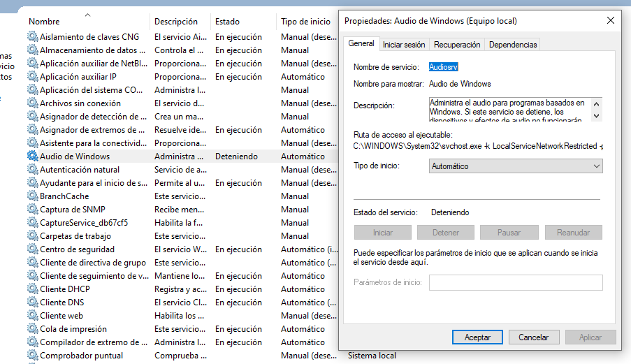Select the Comprobador puntual service name
This screenshot has width=631, height=364.
[x=81, y=356]
